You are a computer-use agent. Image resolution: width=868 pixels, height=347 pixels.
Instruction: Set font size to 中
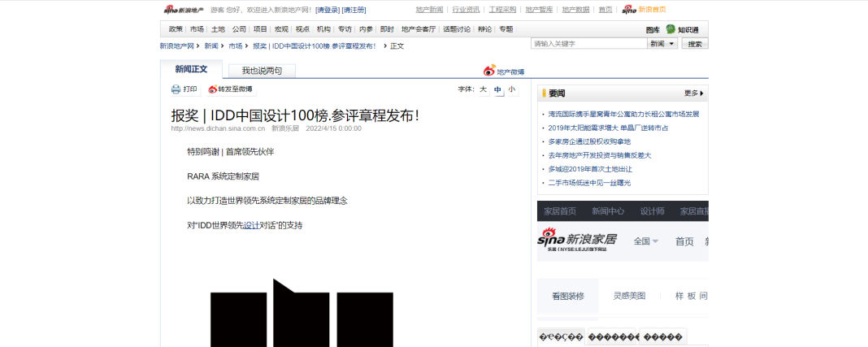coord(497,89)
